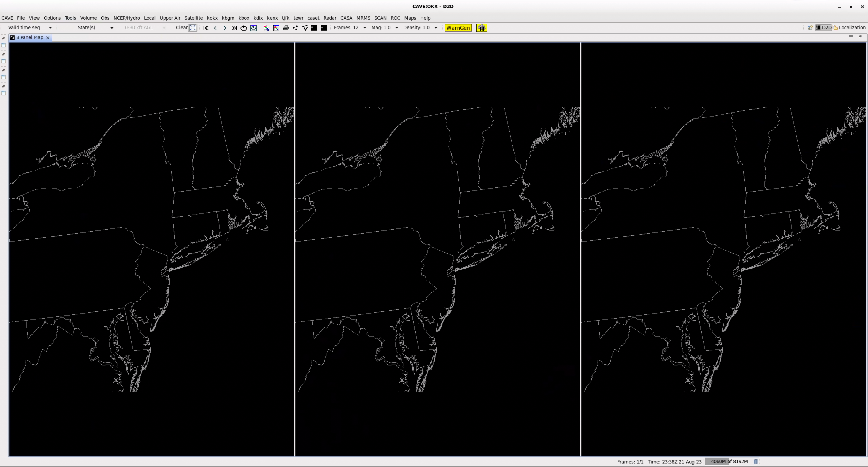Step forward one frame
The image size is (868, 467).
coord(225,28)
